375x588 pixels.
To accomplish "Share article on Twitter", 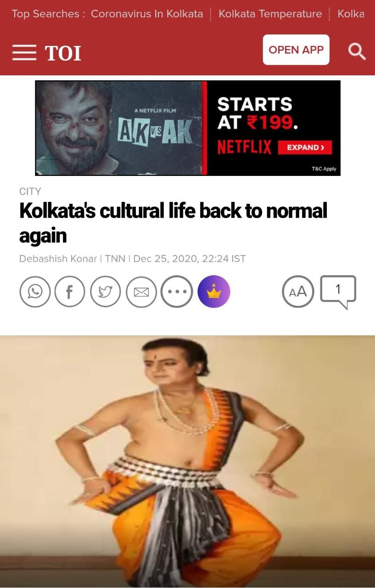I will click(106, 292).
